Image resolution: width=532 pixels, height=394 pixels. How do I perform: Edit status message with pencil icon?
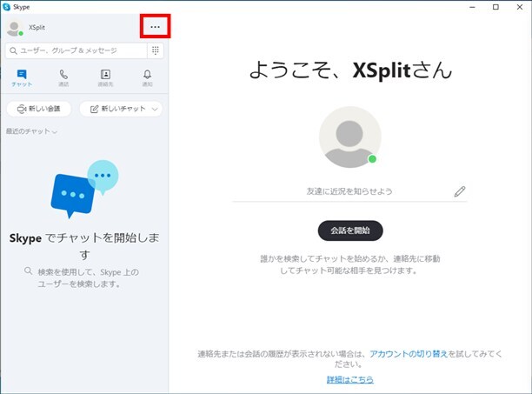click(x=460, y=191)
